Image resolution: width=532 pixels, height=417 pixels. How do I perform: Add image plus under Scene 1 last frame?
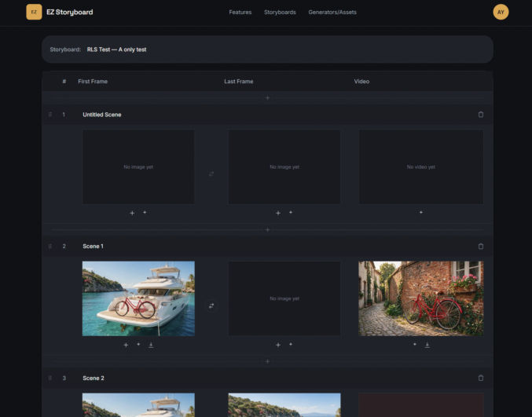click(x=278, y=345)
